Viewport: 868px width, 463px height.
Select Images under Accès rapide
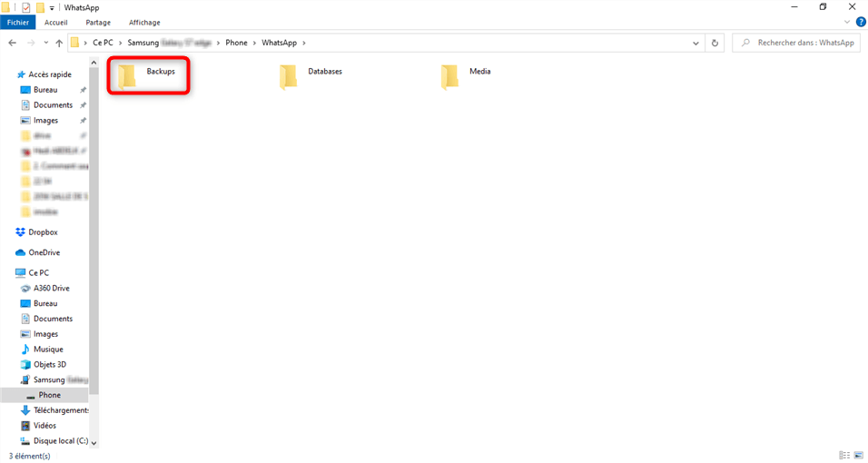point(45,120)
